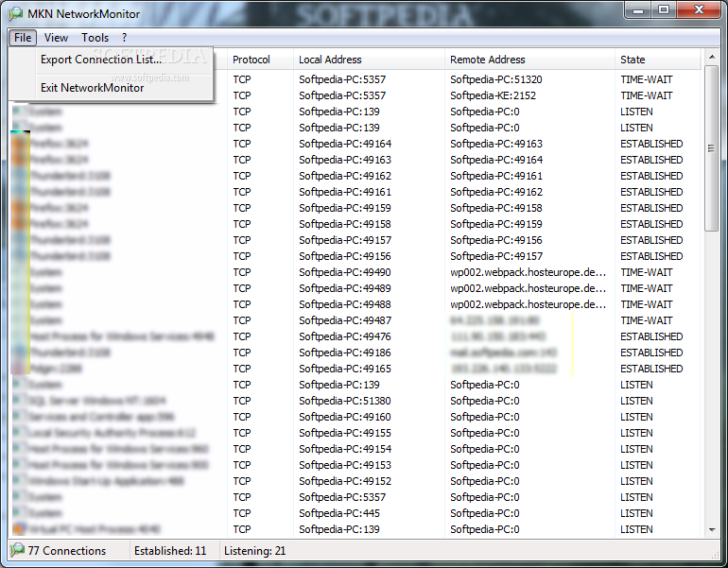Select local address Softpedia-PC:49164

(x=345, y=144)
